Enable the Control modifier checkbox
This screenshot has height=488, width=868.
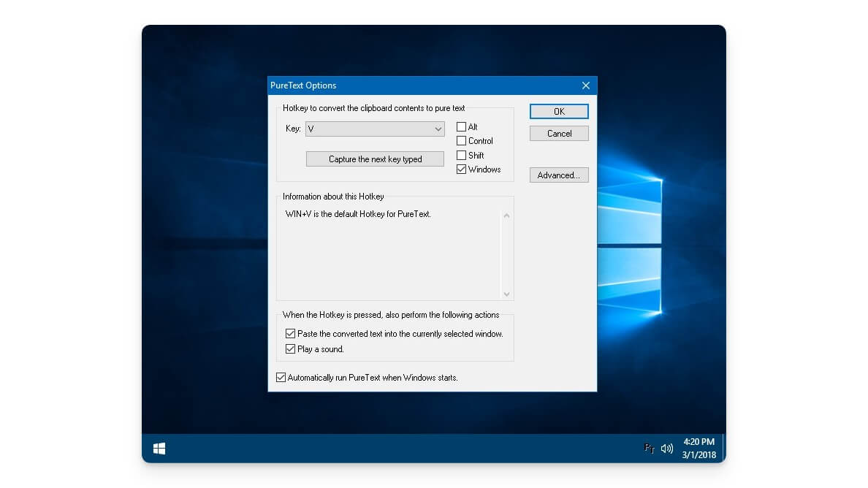tap(461, 141)
